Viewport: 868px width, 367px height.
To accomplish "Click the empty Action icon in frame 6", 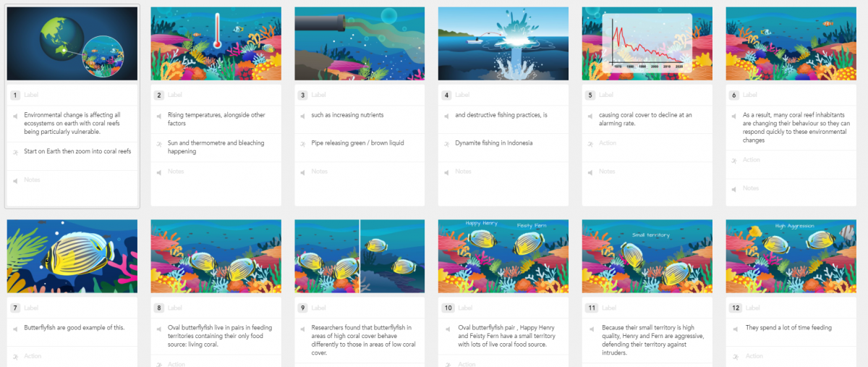I will [x=734, y=160].
